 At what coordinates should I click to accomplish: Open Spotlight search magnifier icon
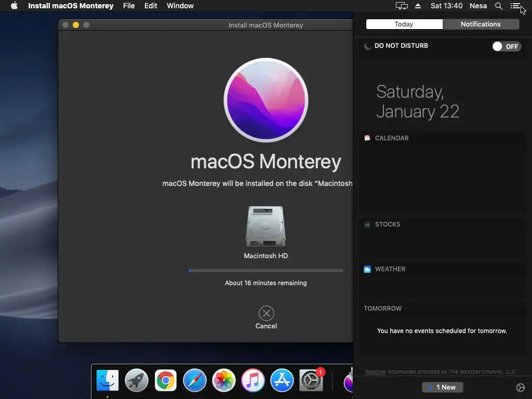click(x=498, y=6)
